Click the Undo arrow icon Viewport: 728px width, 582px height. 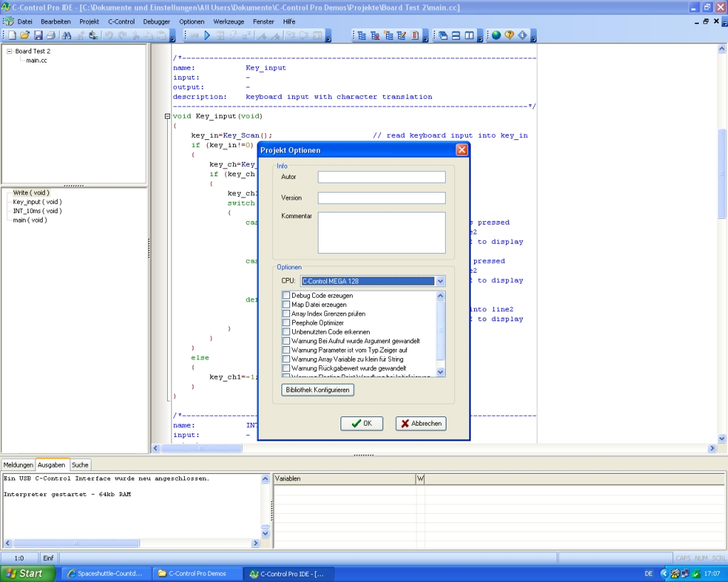point(109,36)
